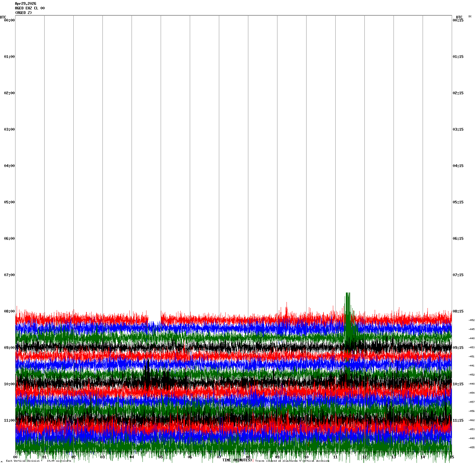Select the 06:00 UTC label on the left axis
Viewport: 476px width, 465px height.
tap(9, 239)
